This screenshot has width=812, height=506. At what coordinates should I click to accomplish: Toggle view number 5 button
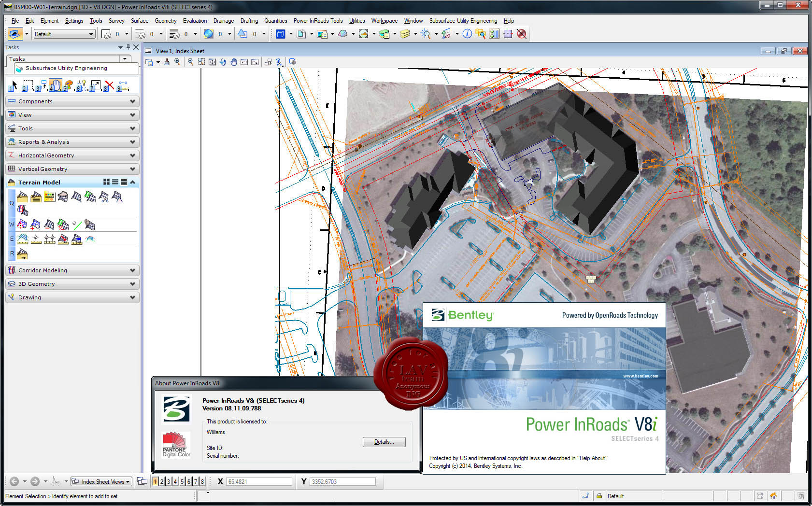click(x=182, y=481)
